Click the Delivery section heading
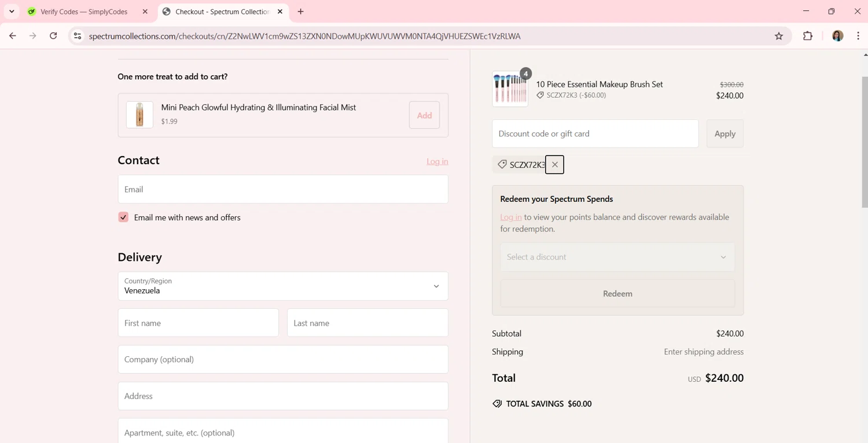This screenshot has height=443, width=868. (140, 257)
